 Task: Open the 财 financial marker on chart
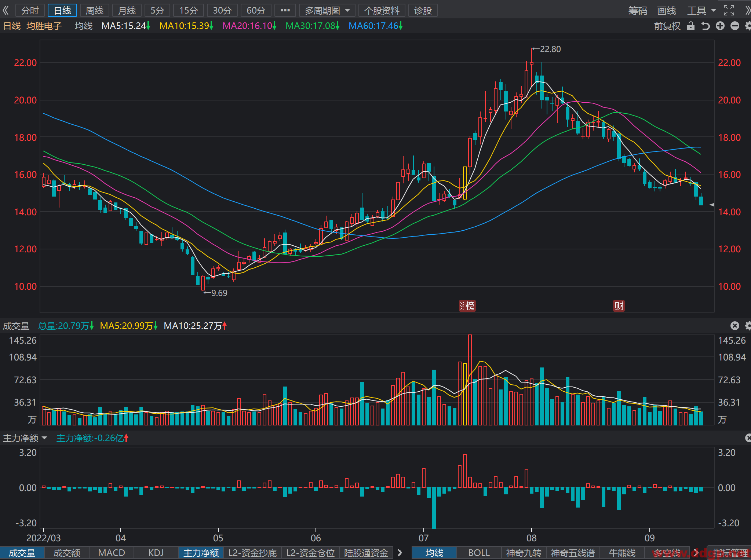pos(619,306)
